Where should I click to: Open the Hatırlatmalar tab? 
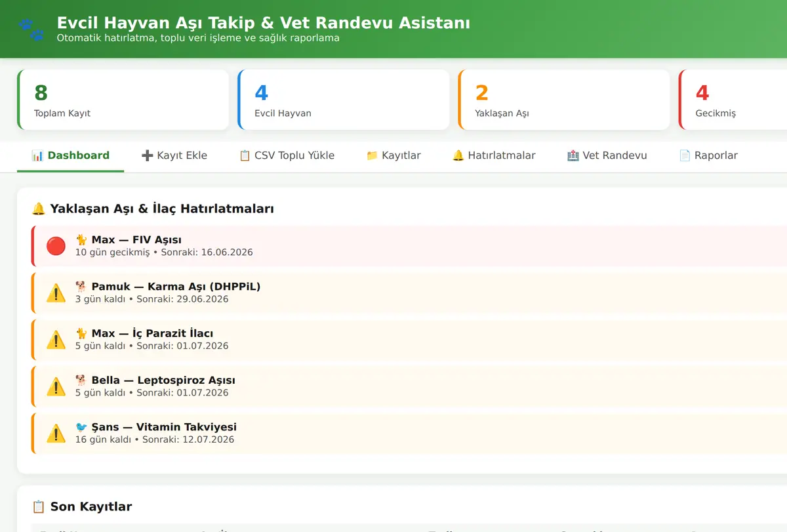click(494, 155)
